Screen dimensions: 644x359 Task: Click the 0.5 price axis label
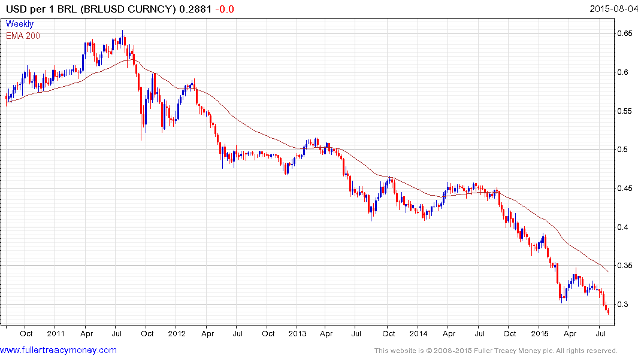[x=624, y=150]
